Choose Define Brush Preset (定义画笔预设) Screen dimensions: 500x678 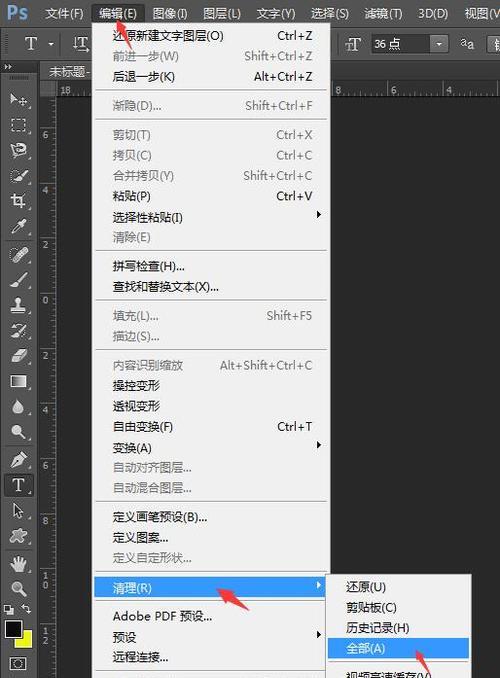click(x=212, y=517)
